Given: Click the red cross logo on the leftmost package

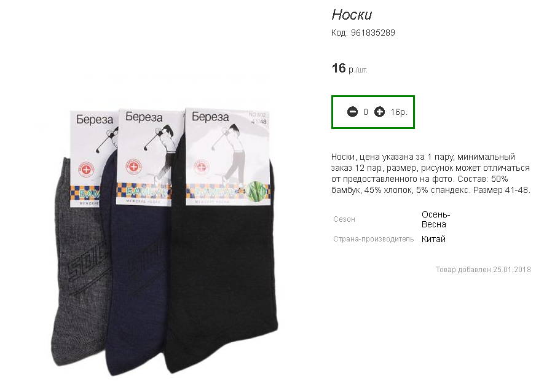Looking at the screenshot, I should (85, 168).
